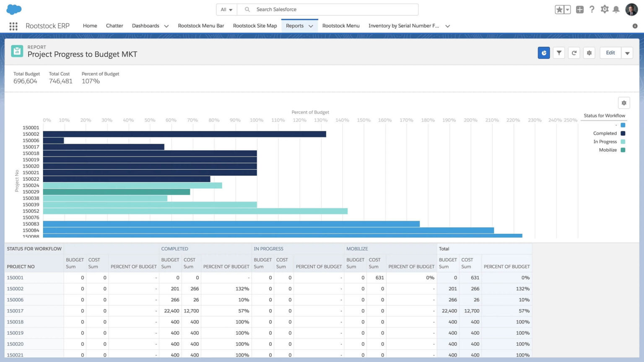Open report settings gear in header

click(x=589, y=53)
